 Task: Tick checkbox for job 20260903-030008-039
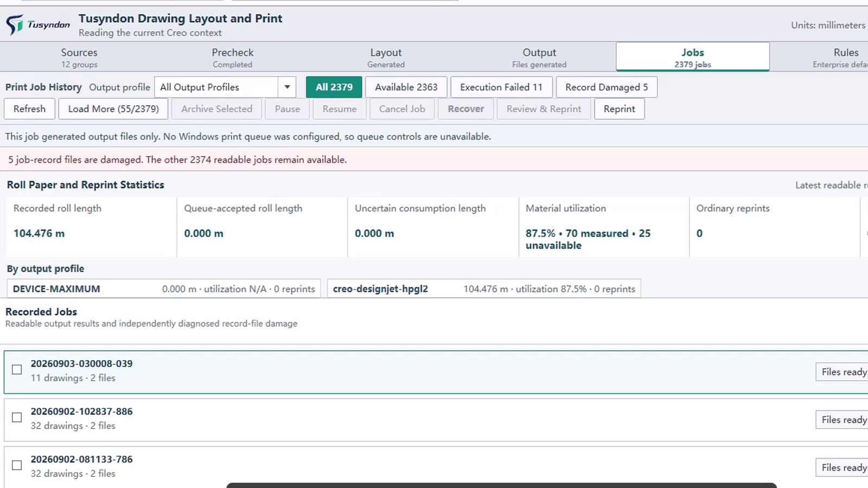[x=17, y=370]
